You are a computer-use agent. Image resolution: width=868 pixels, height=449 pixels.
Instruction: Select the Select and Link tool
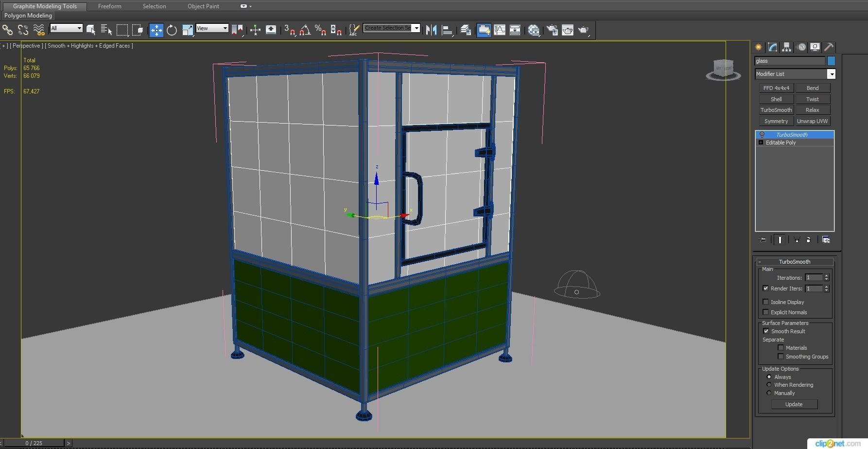point(7,30)
